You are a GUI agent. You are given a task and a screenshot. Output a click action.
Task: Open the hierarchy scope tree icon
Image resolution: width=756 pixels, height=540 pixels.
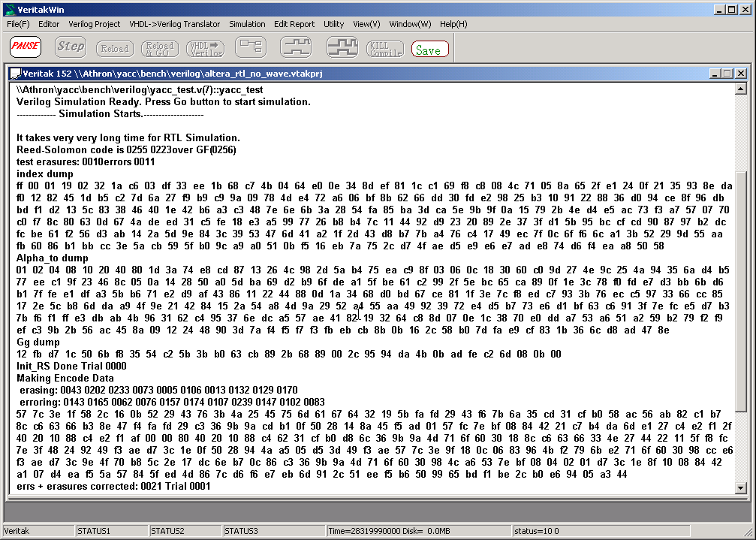(251, 47)
